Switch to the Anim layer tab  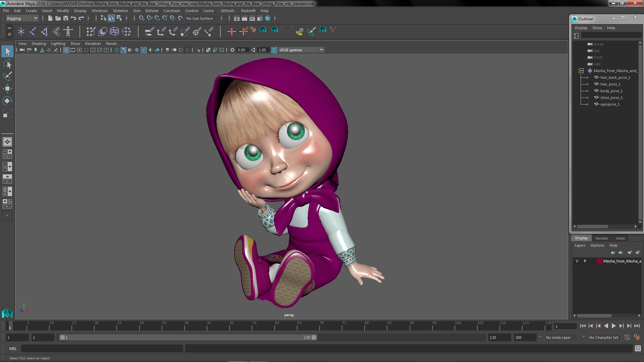pyautogui.click(x=620, y=238)
